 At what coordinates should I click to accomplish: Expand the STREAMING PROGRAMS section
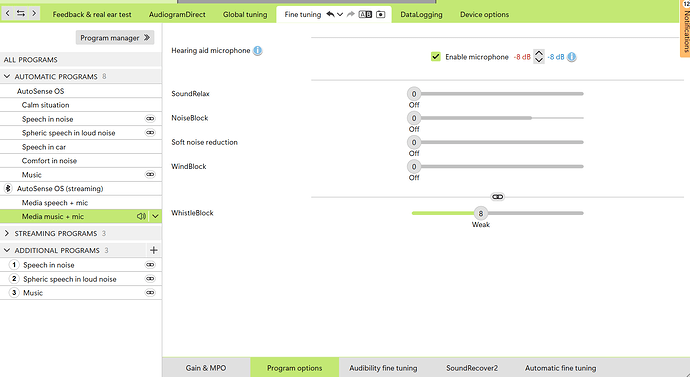pyautogui.click(x=7, y=233)
